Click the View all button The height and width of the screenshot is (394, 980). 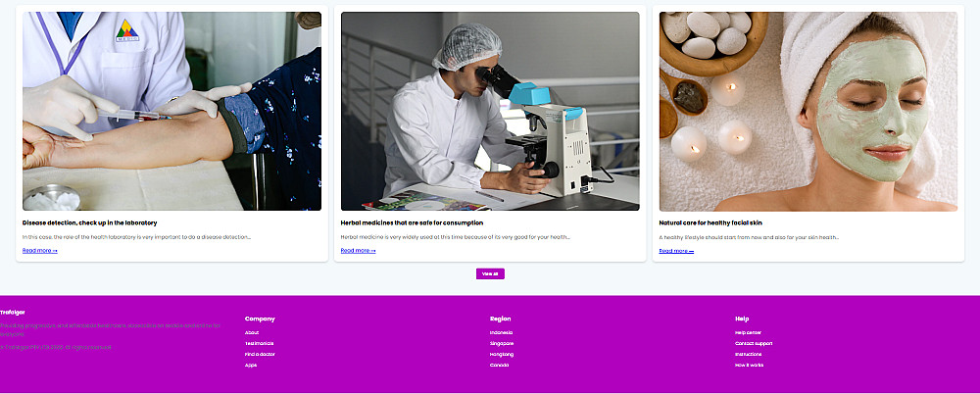click(490, 273)
